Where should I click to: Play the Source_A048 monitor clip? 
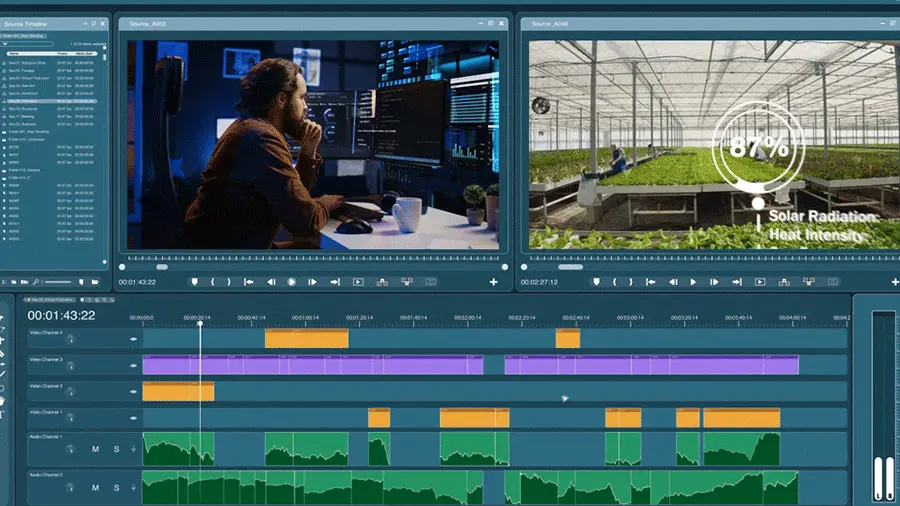(693, 282)
